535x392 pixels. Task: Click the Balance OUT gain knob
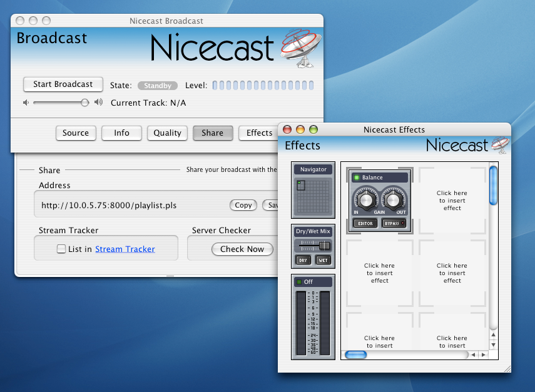point(393,199)
